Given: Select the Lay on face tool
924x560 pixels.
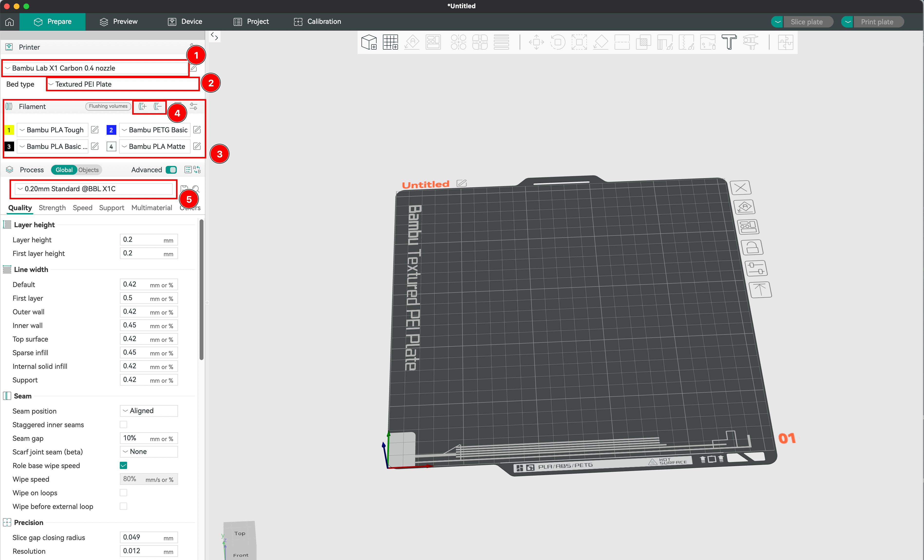Looking at the screenshot, I should coord(600,42).
